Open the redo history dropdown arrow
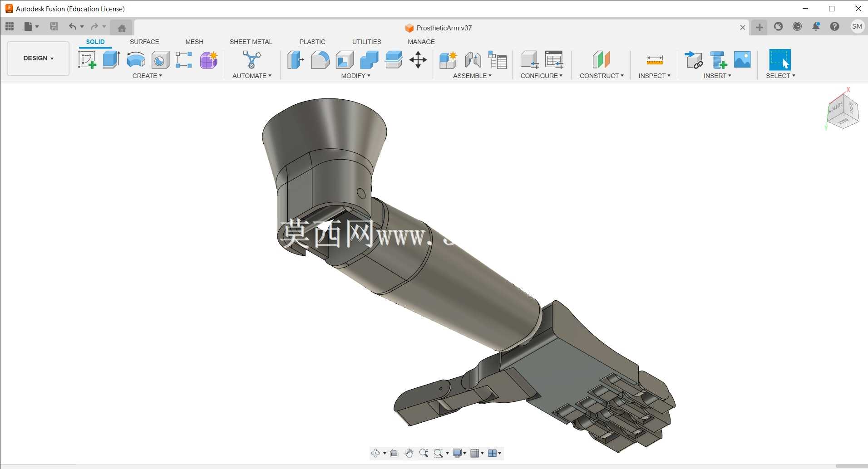 (x=104, y=27)
